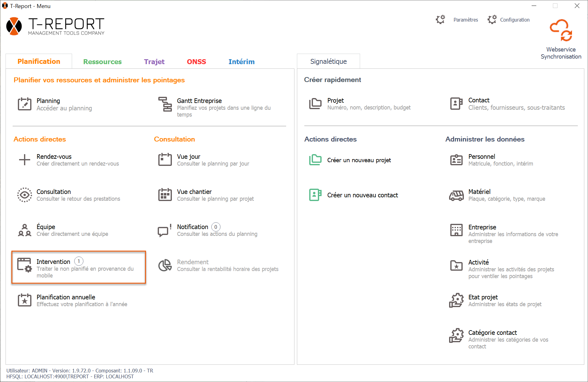The width and height of the screenshot is (588, 382).
Task: Click the Rendement pie chart icon
Action: click(165, 265)
